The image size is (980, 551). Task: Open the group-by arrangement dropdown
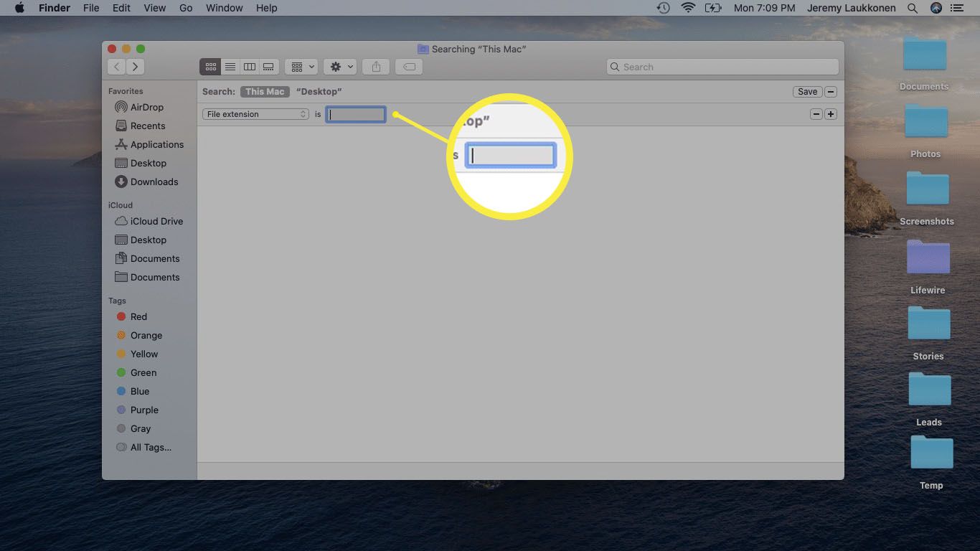click(301, 67)
